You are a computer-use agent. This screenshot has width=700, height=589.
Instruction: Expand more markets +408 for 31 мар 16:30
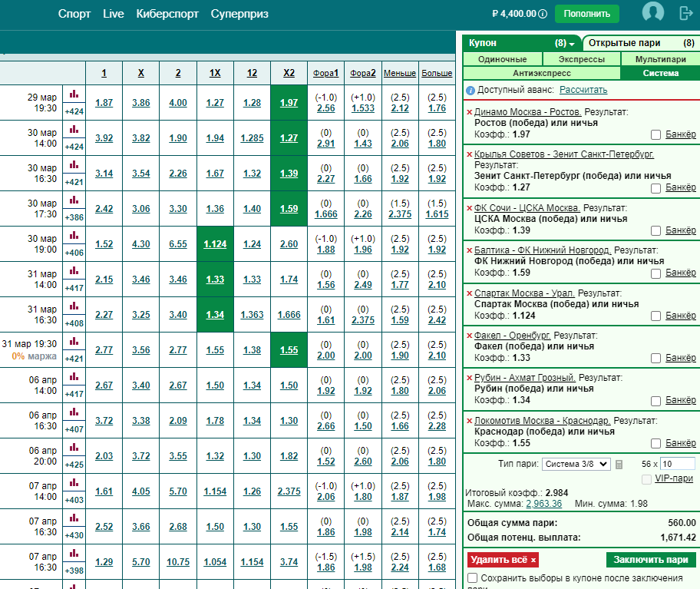(74, 323)
